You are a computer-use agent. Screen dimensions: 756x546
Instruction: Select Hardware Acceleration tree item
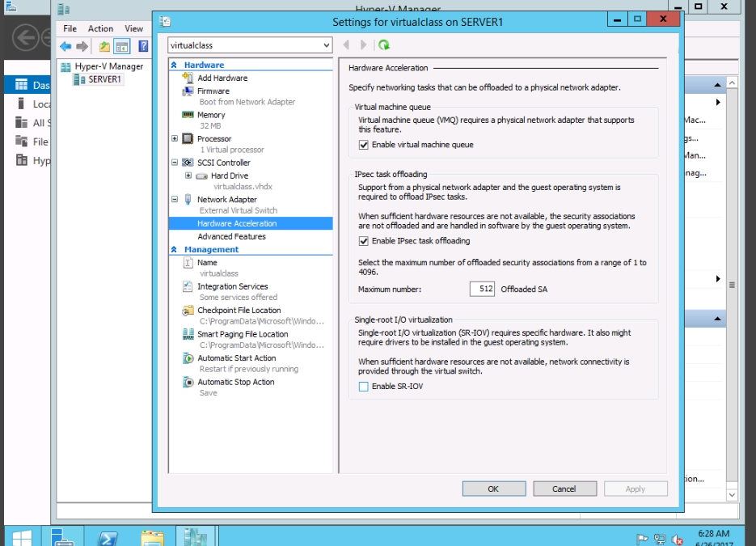tap(251, 223)
